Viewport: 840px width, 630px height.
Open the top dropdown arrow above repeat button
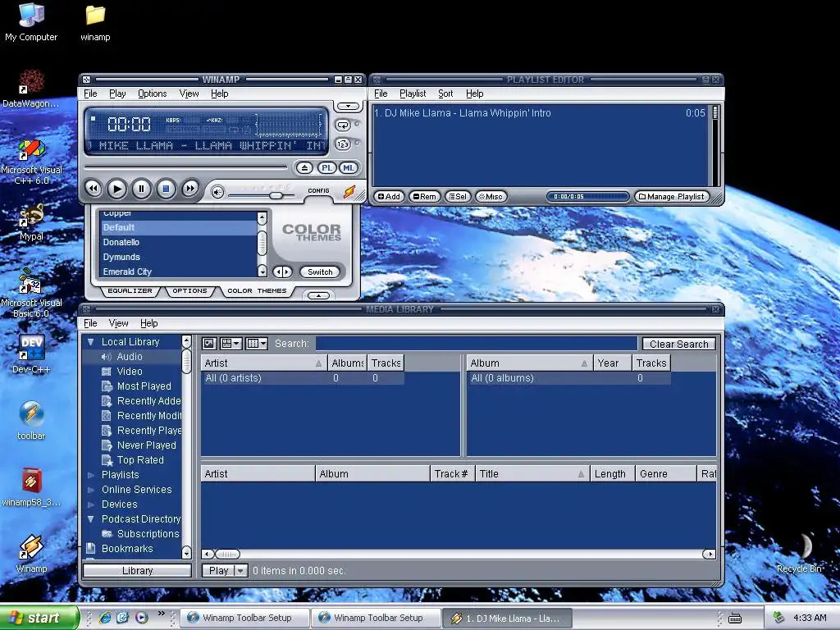(348, 106)
